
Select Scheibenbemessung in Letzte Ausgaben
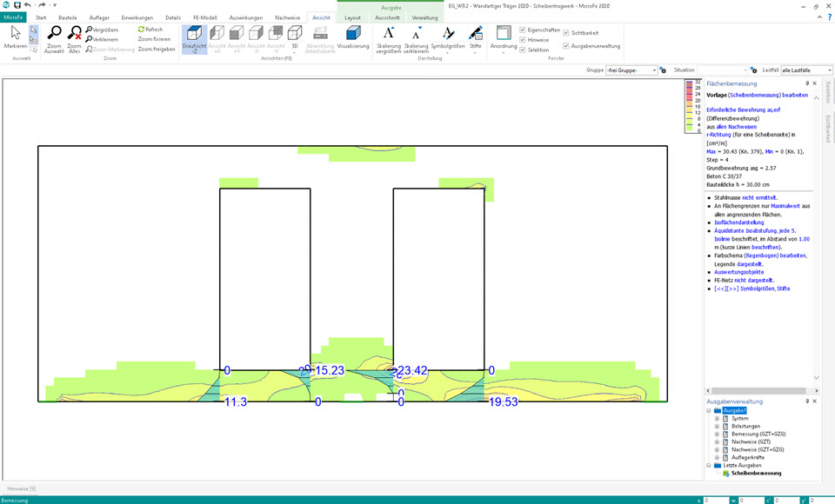pyautogui.click(x=756, y=474)
